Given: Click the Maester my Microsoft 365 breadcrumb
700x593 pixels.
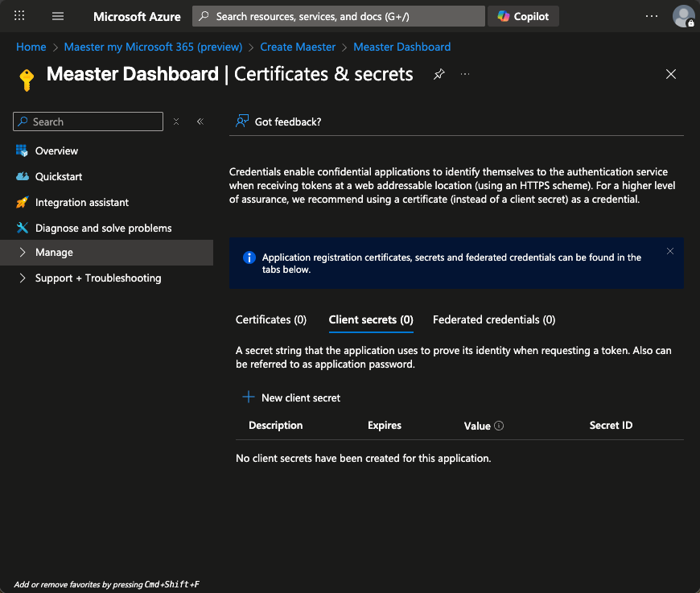Looking at the screenshot, I should tap(153, 47).
